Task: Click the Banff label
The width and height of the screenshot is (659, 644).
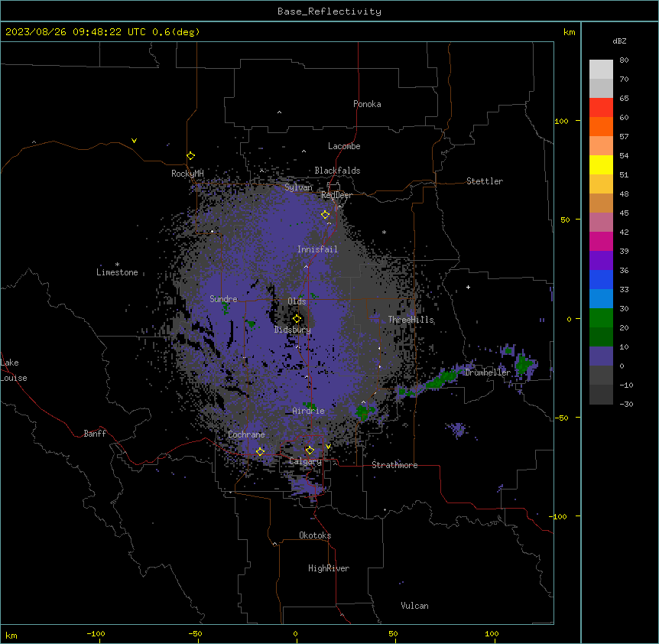Action: coord(95,434)
